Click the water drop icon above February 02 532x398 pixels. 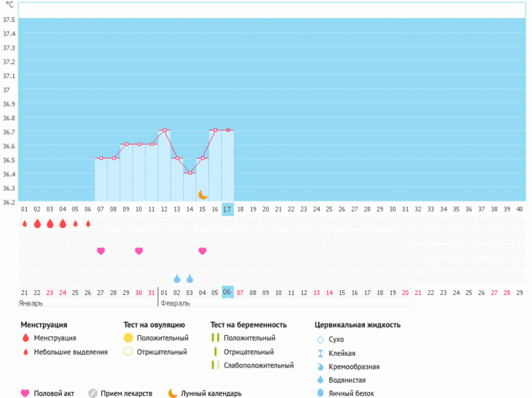(x=177, y=278)
